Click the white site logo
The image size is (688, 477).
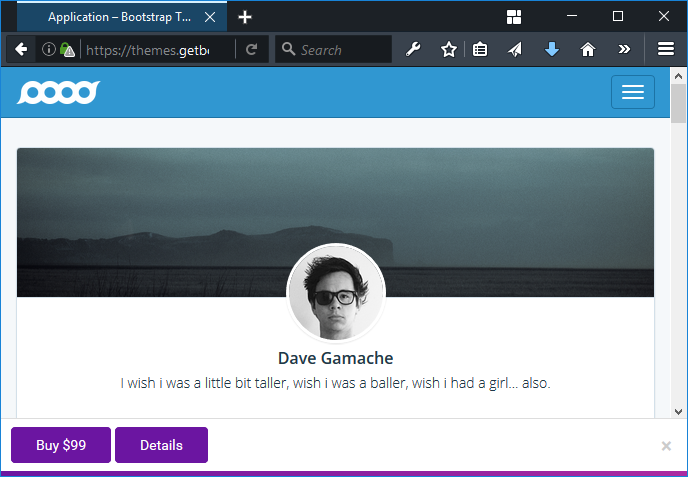[x=58, y=92]
